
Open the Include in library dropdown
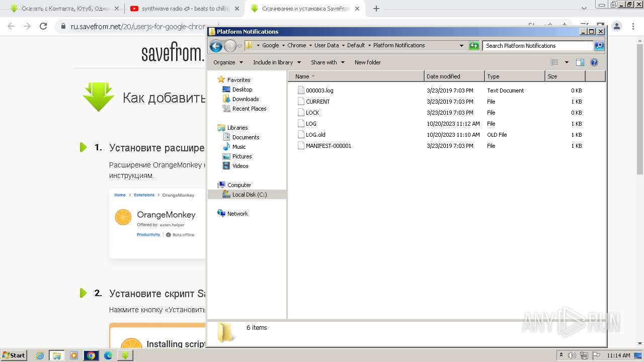point(277,62)
